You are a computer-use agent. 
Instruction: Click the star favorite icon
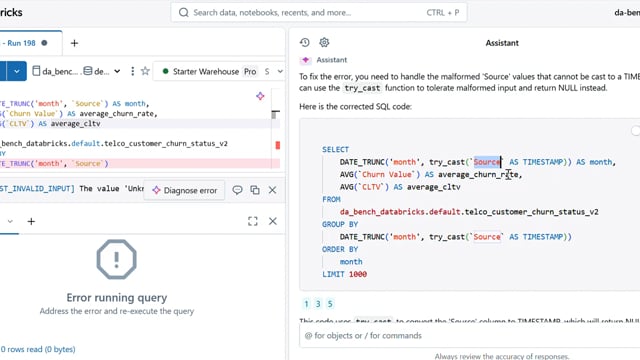pos(145,71)
